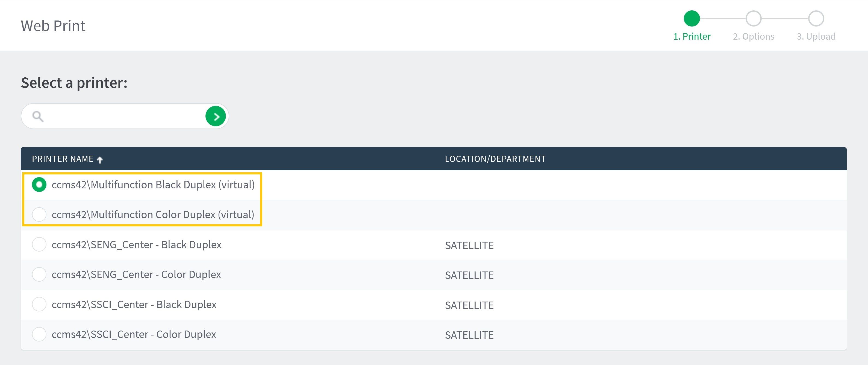868x365 pixels.
Task: Click the ccms42\SSCI_Center - Color Duplex name
Action: [134, 334]
